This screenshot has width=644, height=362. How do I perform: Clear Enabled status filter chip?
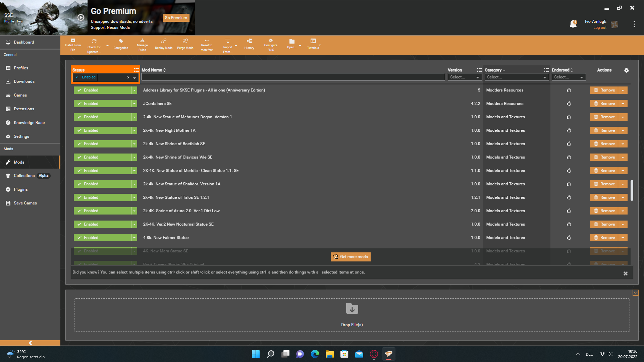76,77
